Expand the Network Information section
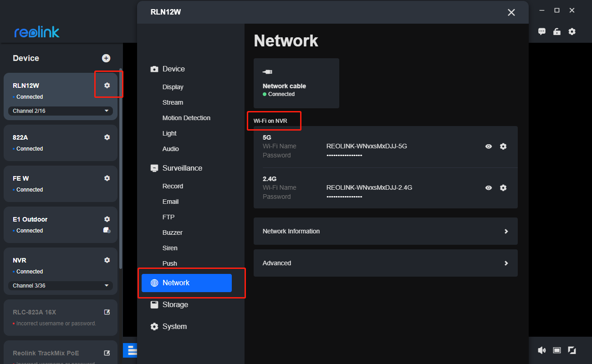 click(386, 231)
